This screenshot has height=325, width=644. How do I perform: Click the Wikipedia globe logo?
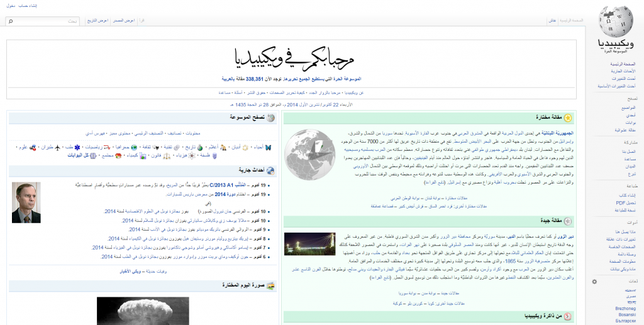[615, 21]
